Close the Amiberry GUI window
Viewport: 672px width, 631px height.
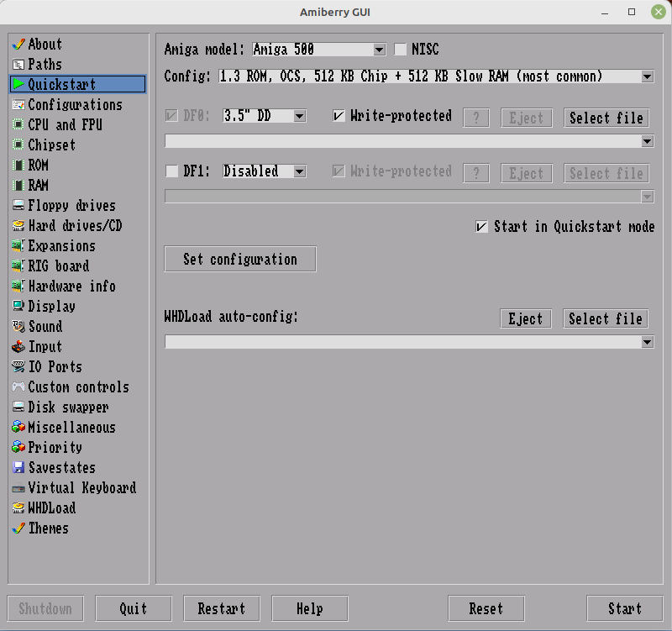[659, 12]
